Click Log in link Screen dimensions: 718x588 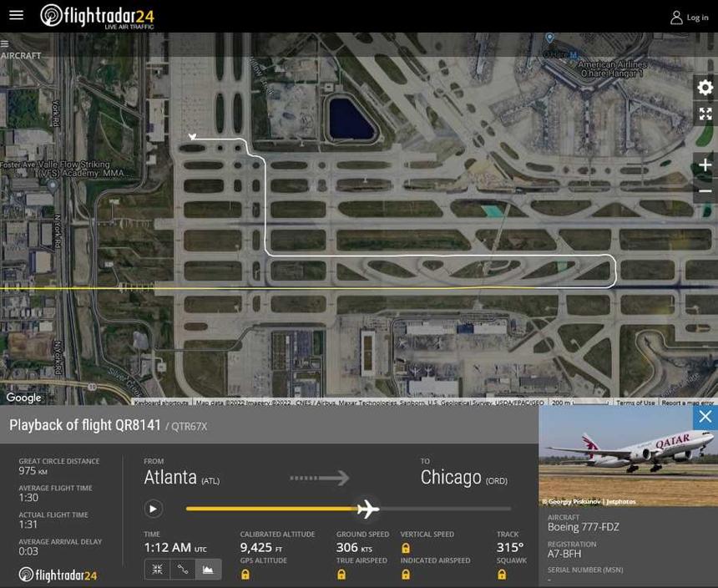pyautogui.click(x=690, y=18)
